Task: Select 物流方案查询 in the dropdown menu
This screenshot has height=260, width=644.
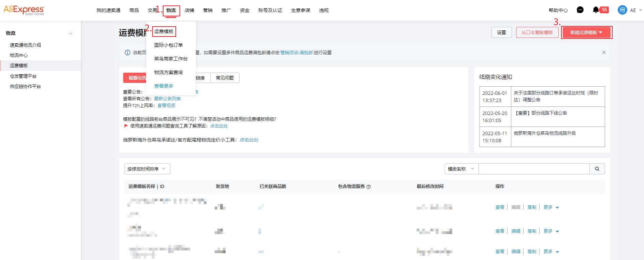Action: click(169, 72)
